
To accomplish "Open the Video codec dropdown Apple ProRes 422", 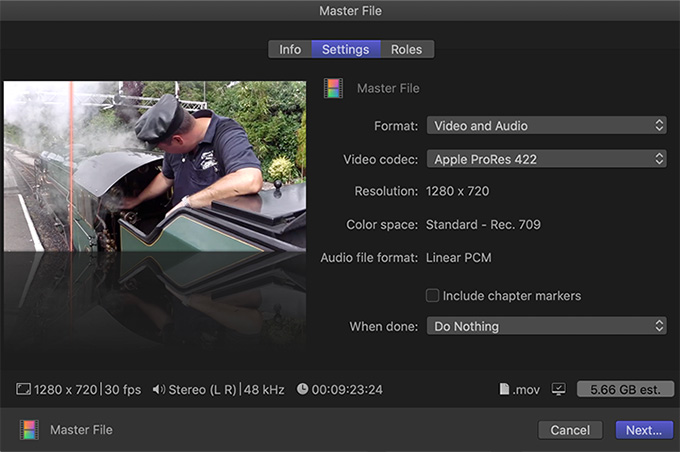I will (546, 159).
